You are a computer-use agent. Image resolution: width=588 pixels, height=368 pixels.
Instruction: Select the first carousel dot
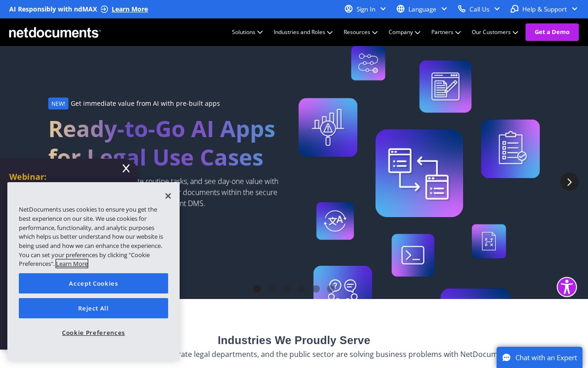257,289
